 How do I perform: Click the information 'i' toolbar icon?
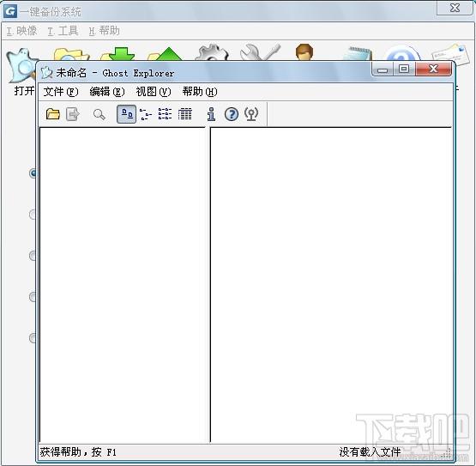(211, 114)
